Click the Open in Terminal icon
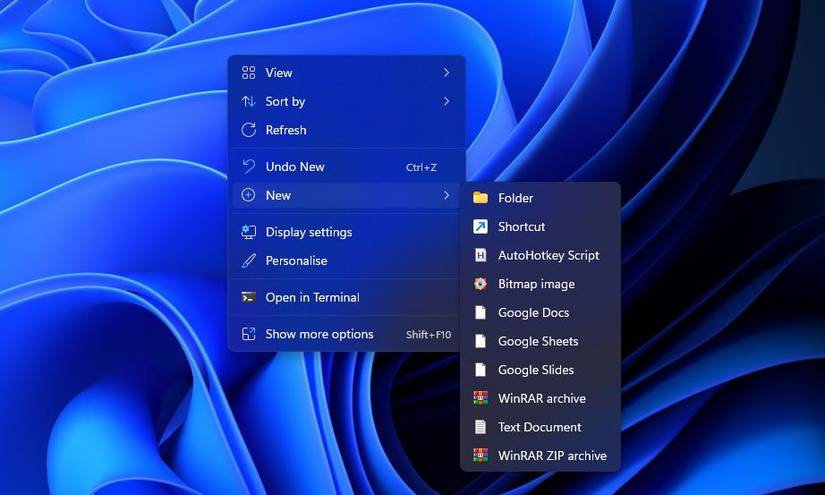The height and width of the screenshot is (495, 825). (x=248, y=297)
